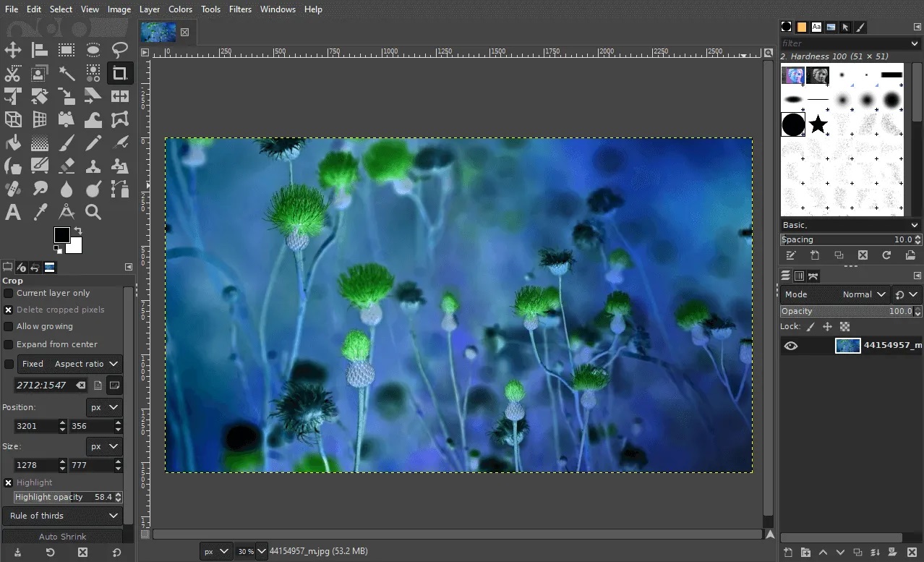Click the Auto Shrink button
The image size is (924, 562).
tap(62, 536)
